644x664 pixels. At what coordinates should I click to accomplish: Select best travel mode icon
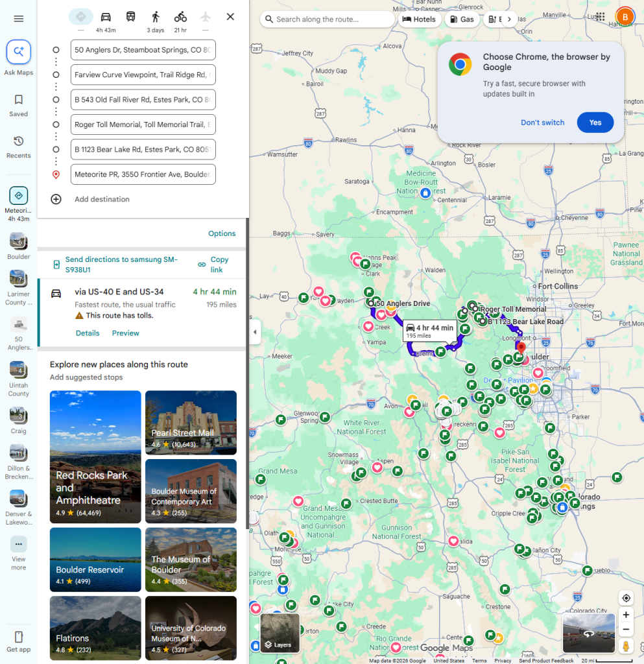click(81, 17)
